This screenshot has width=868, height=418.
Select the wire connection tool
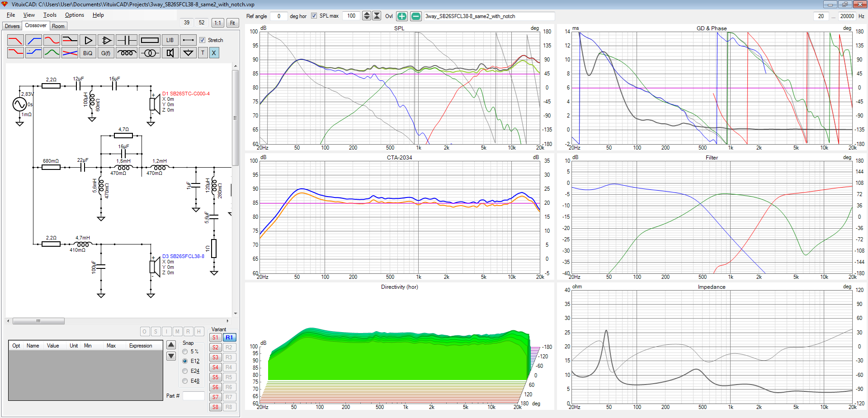click(x=188, y=40)
